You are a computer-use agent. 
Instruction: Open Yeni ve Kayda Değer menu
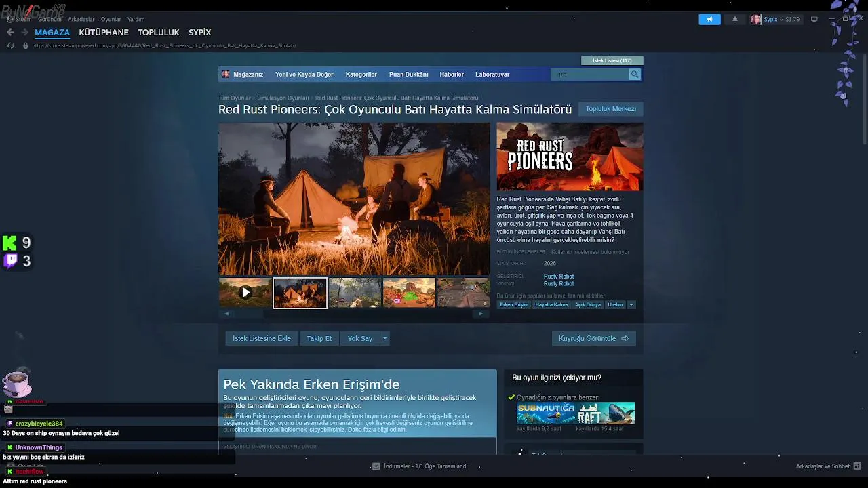pos(304,75)
